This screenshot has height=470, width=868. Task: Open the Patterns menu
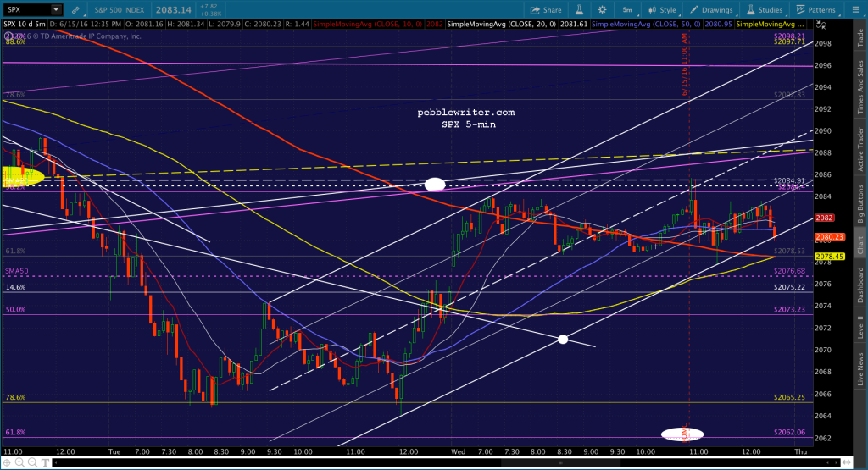(x=816, y=10)
